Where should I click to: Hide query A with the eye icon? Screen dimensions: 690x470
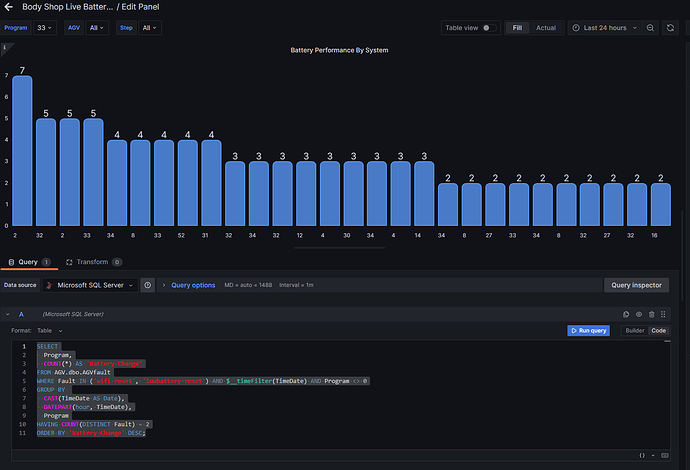pyautogui.click(x=638, y=314)
